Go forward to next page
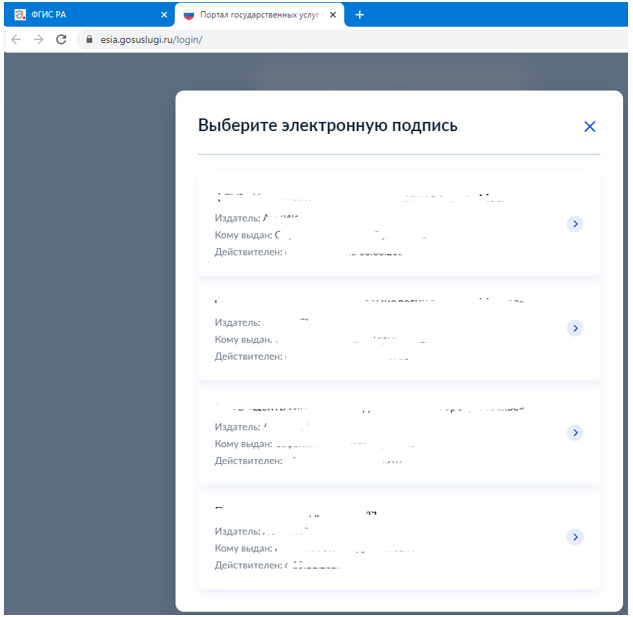 coord(39,40)
